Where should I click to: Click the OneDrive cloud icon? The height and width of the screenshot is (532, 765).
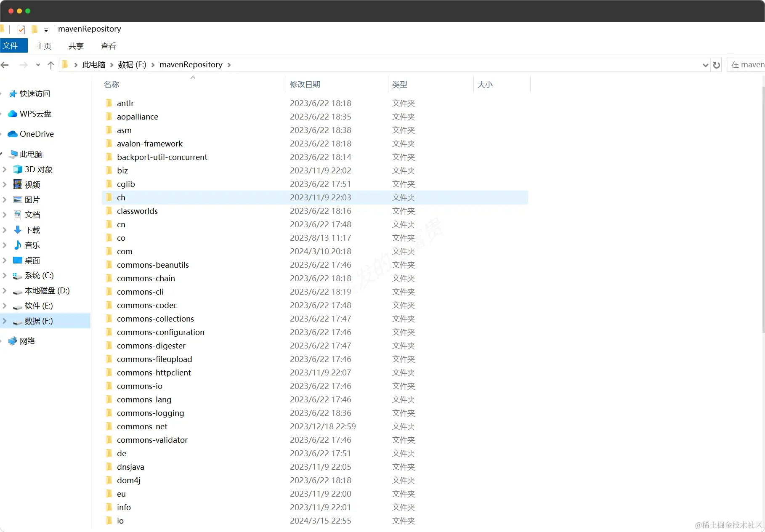coord(13,134)
